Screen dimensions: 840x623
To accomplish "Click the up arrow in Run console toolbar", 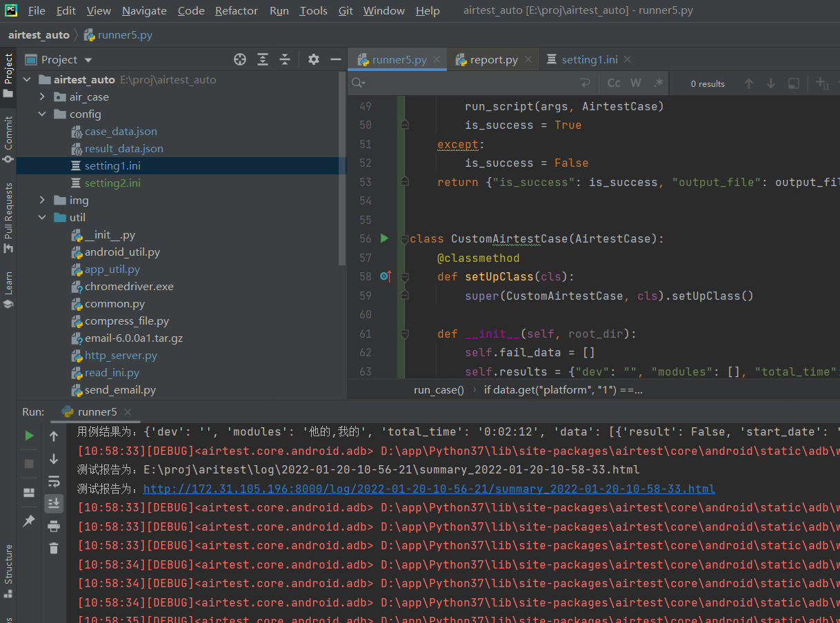I will 54,436.
